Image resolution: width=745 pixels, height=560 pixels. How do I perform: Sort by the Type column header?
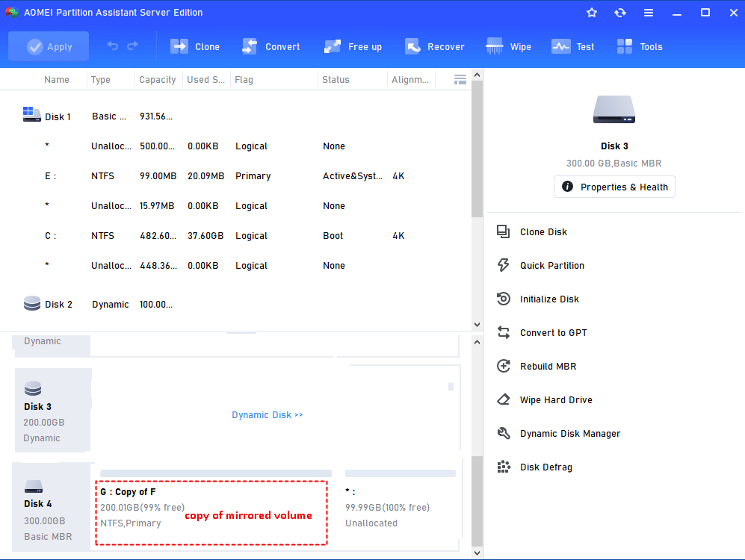[x=101, y=80]
